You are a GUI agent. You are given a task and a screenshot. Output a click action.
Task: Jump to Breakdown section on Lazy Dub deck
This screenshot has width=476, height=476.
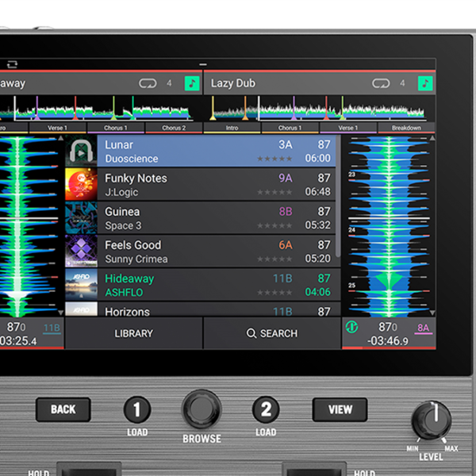point(406,128)
